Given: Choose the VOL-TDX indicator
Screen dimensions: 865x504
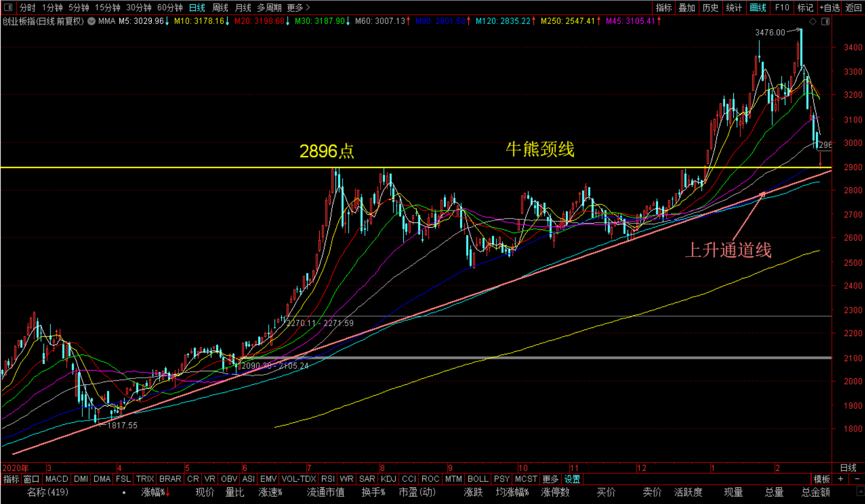Looking at the screenshot, I should (x=299, y=479).
